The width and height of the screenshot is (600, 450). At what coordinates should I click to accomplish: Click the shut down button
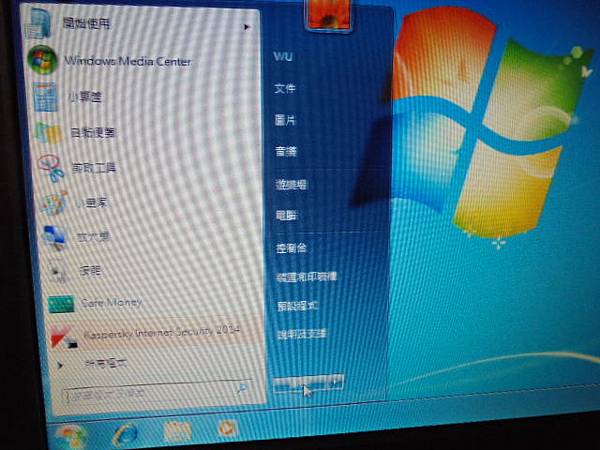tap(301, 383)
